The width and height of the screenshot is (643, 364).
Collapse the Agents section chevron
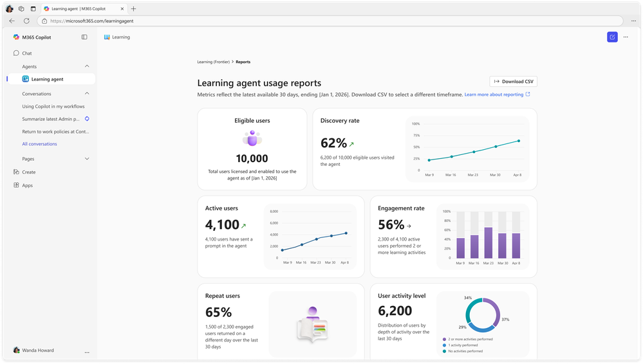(x=87, y=66)
